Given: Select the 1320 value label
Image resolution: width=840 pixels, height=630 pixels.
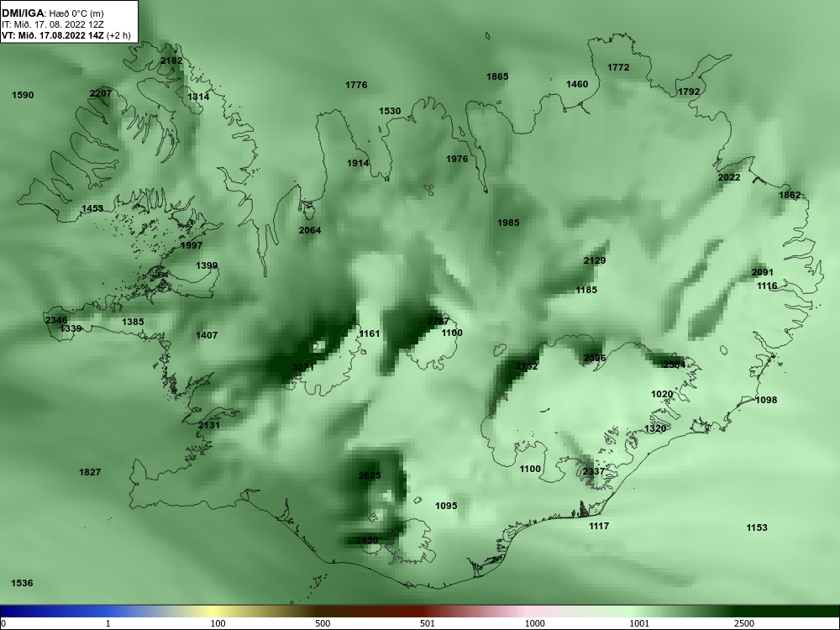Looking at the screenshot, I should coord(655,428).
